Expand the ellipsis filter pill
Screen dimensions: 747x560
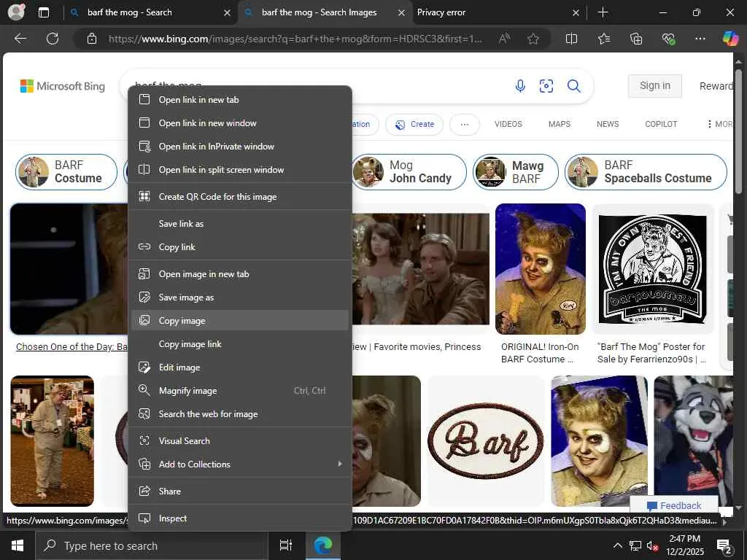(x=465, y=124)
